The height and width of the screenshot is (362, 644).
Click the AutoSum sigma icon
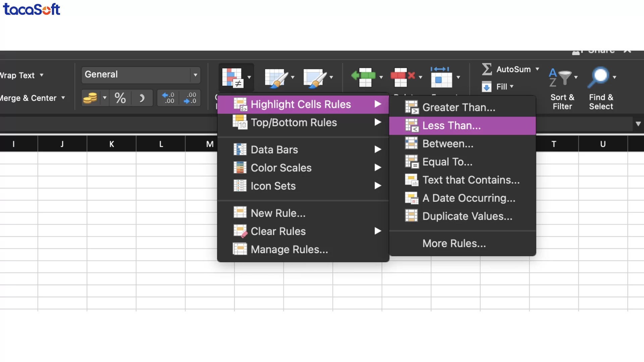click(487, 69)
